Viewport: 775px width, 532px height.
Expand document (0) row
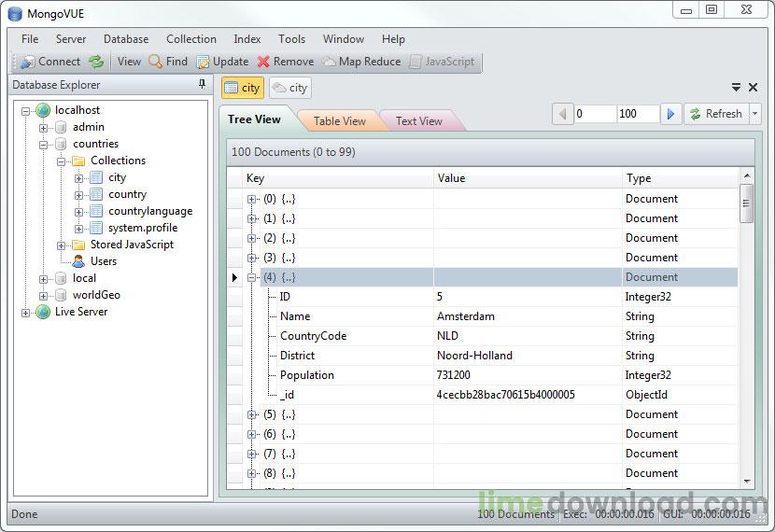pos(251,199)
